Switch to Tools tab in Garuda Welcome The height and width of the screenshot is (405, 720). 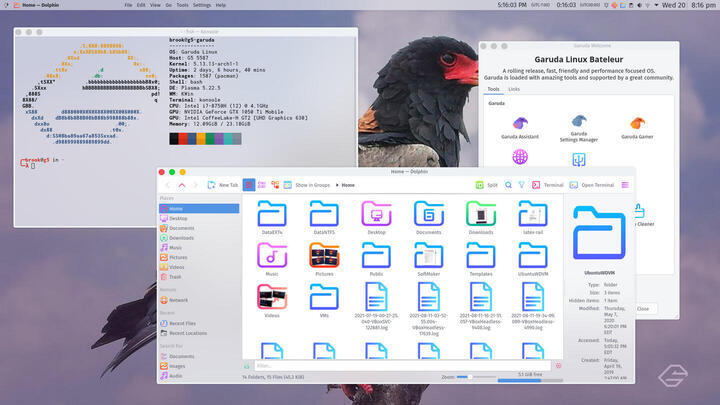point(493,89)
